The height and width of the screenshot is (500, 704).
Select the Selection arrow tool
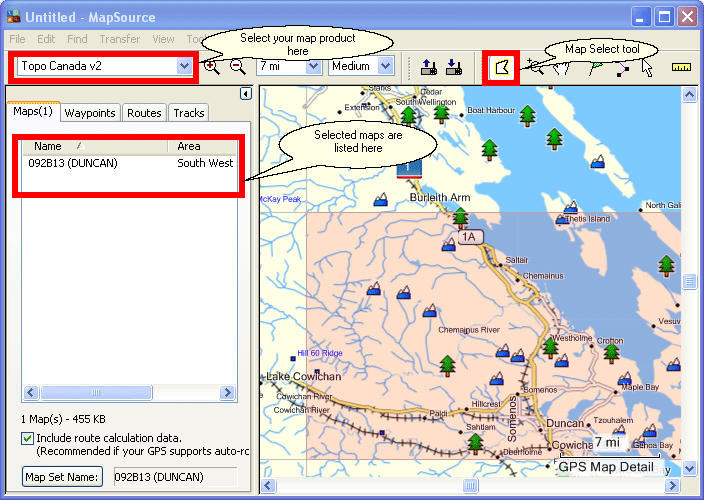click(x=647, y=68)
